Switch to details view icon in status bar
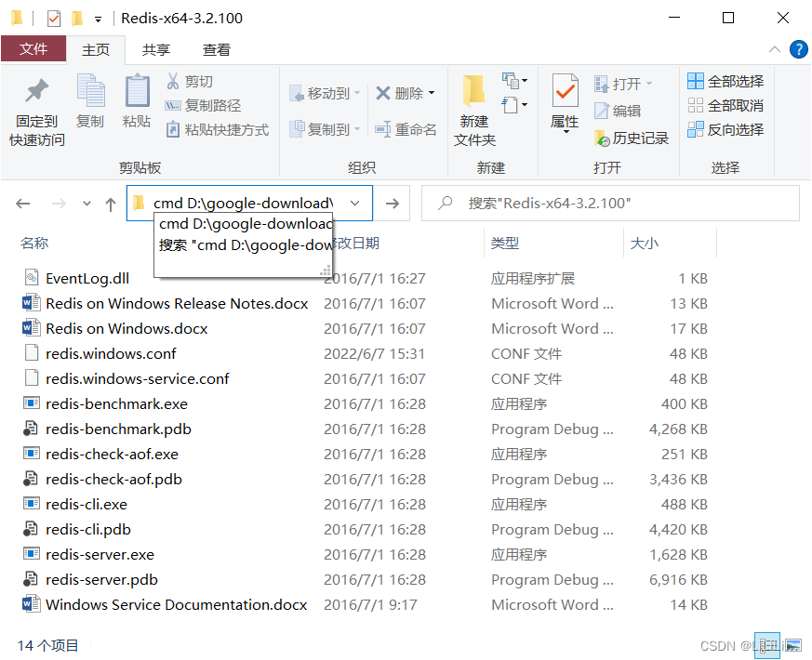The width and height of the screenshot is (812, 660). pos(767,645)
